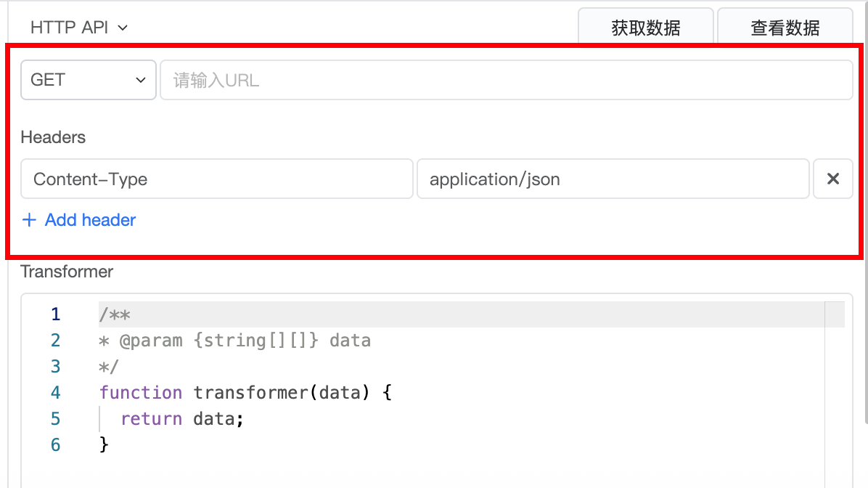
Task: Click line number 6 in the code gutter
Action: 56,445
